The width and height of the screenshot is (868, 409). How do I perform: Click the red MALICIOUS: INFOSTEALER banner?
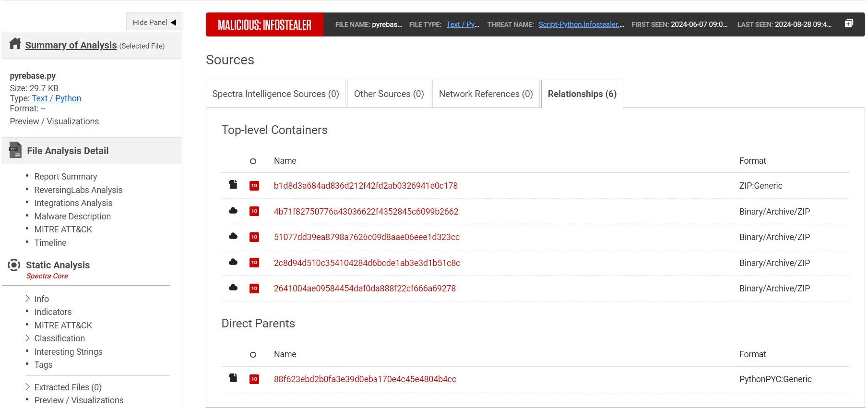(264, 24)
